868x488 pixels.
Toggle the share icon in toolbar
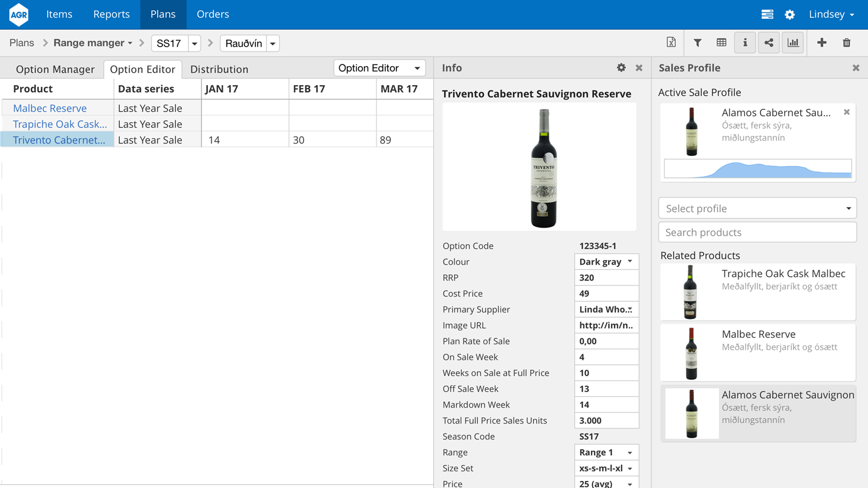769,43
